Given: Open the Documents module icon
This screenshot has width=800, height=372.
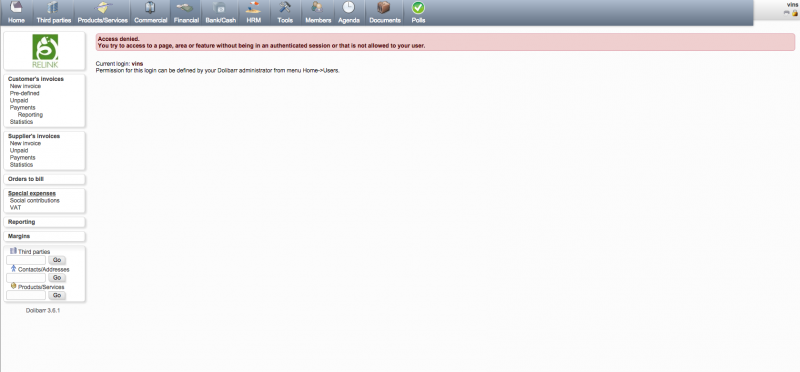Looking at the screenshot, I should (385, 8).
